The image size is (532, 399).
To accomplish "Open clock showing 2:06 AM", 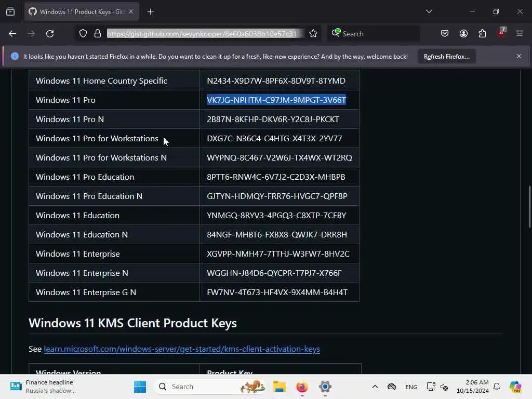I will tap(472, 387).
